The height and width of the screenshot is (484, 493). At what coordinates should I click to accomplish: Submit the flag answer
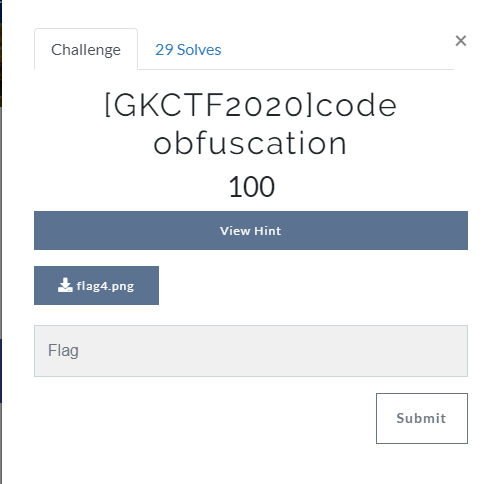point(422,418)
